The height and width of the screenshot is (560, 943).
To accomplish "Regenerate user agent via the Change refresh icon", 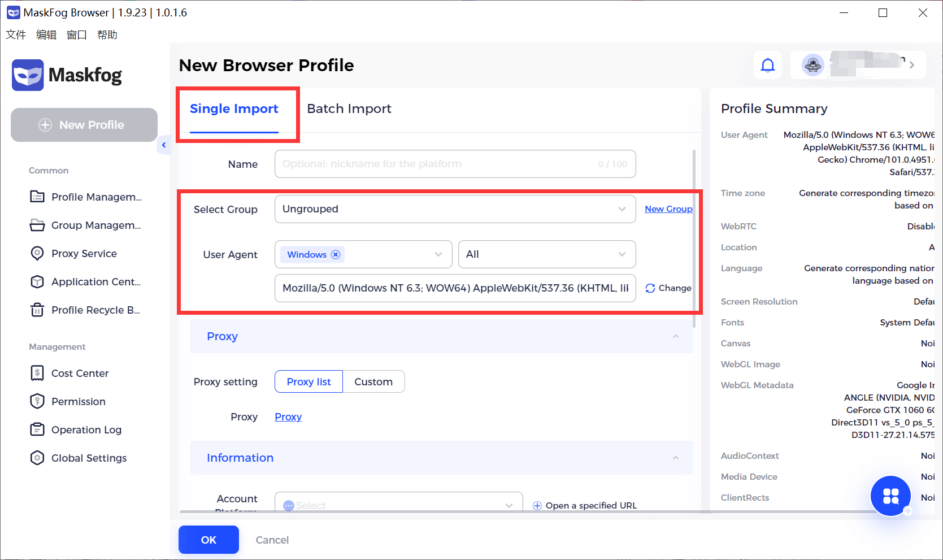I will pos(649,288).
